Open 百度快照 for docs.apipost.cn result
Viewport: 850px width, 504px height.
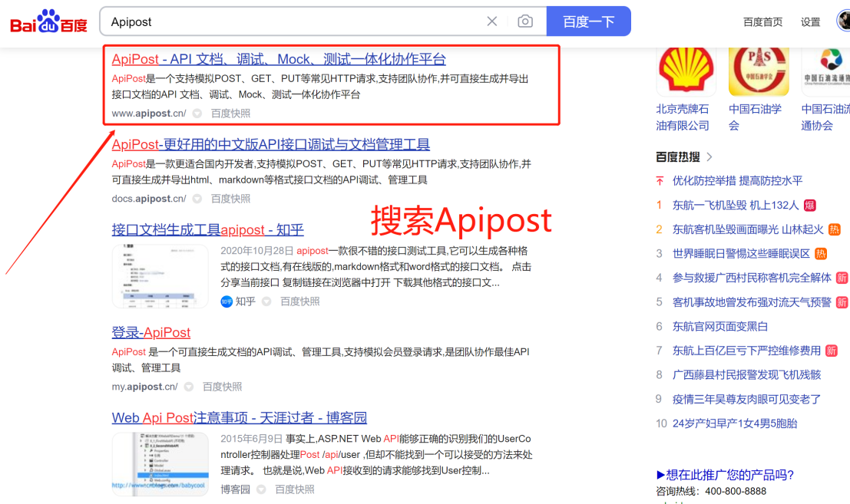click(230, 199)
